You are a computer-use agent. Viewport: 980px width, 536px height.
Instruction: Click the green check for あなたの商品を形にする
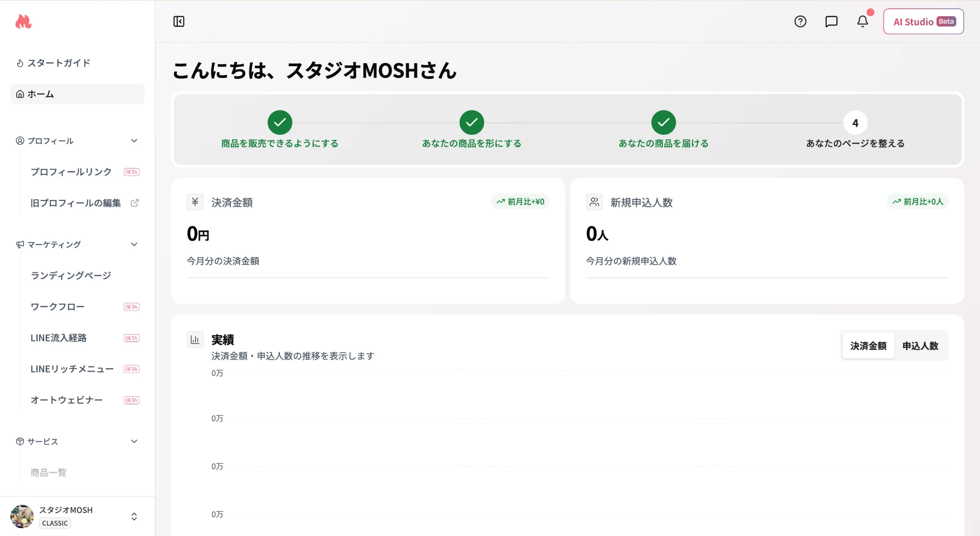click(472, 122)
